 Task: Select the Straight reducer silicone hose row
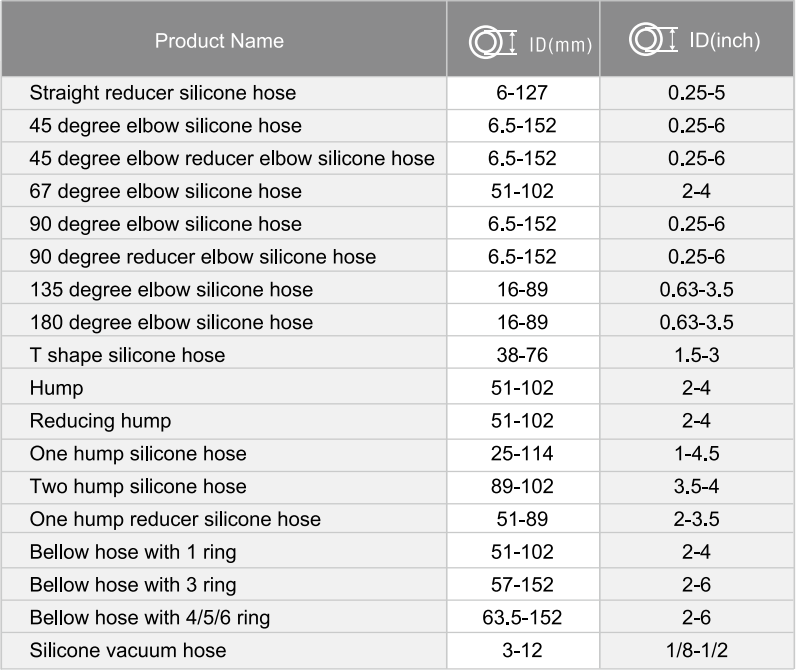tap(397, 93)
